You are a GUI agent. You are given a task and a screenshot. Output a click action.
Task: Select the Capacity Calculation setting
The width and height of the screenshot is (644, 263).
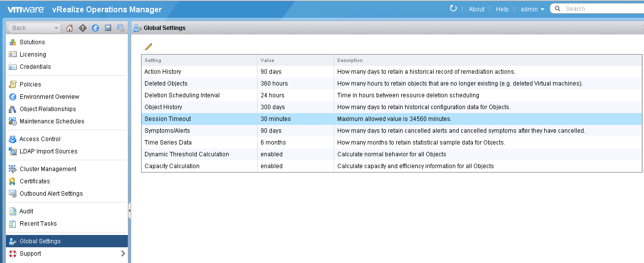pyautogui.click(x=392, y=166)
